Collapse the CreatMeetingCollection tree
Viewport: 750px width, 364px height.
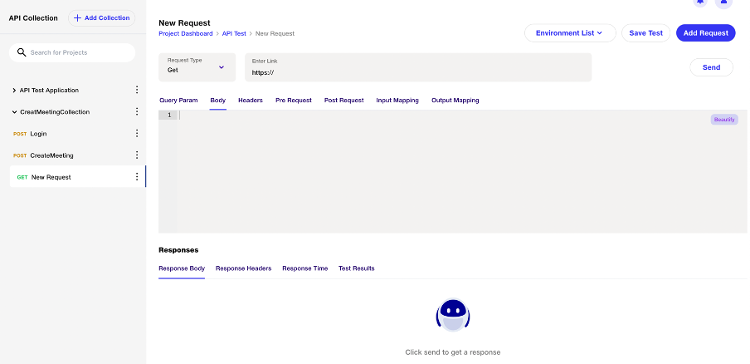[x=14, y=112]
